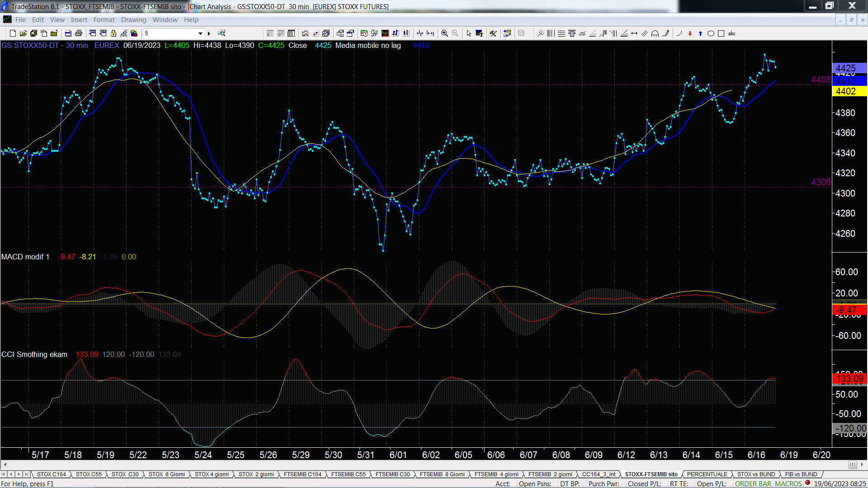This screenshot has height=488, width=868.
Task: Click the CCI Smothing ekam indicator label
Action: (34, 354)
